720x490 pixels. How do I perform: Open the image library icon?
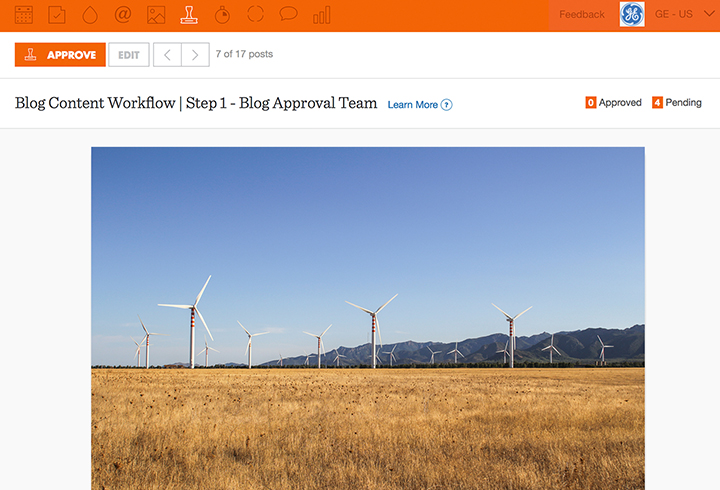(x=156, y=15)
